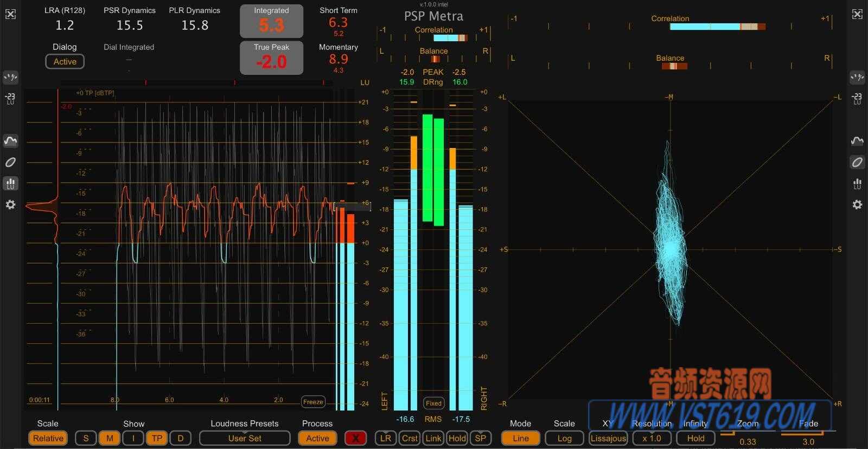This screenshot has height=449, width=868.
Task: Click the LR meter mode button
Action: (x=385, y=438)
